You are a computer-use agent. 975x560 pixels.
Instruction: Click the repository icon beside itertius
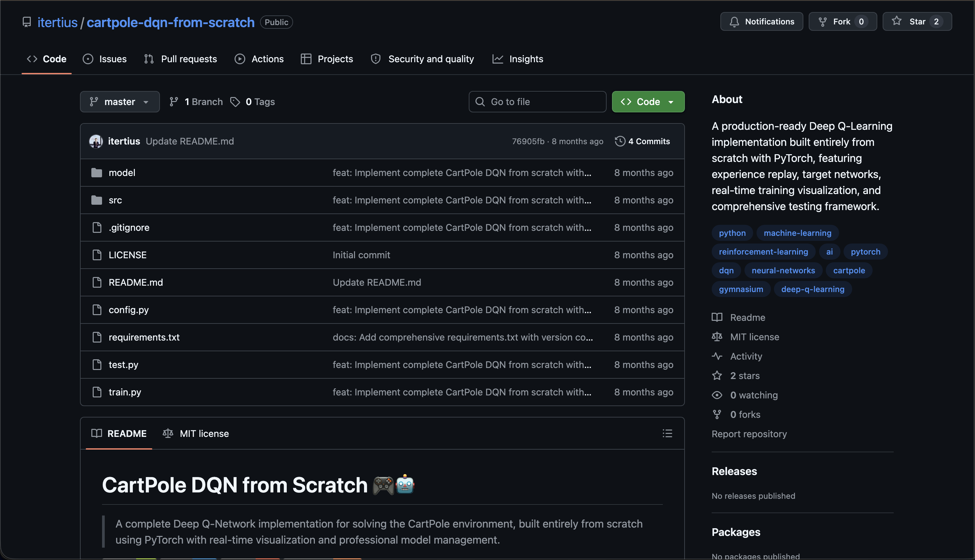coord(26,22)
